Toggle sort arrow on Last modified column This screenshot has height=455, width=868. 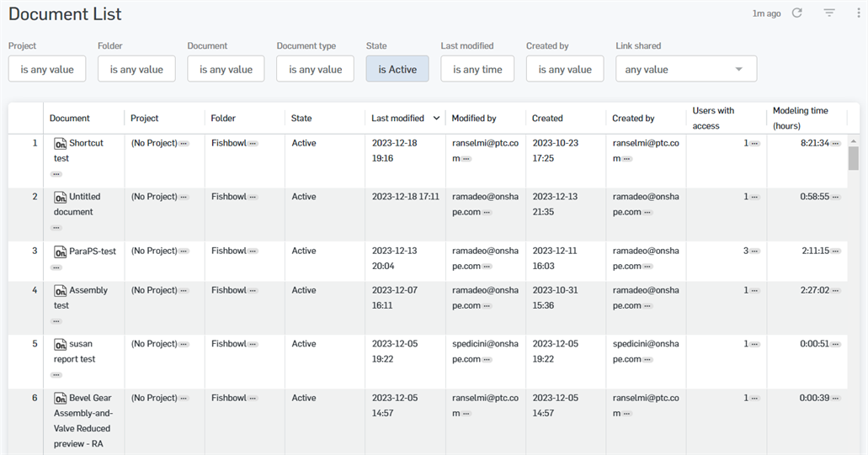(x=436, y=119)
